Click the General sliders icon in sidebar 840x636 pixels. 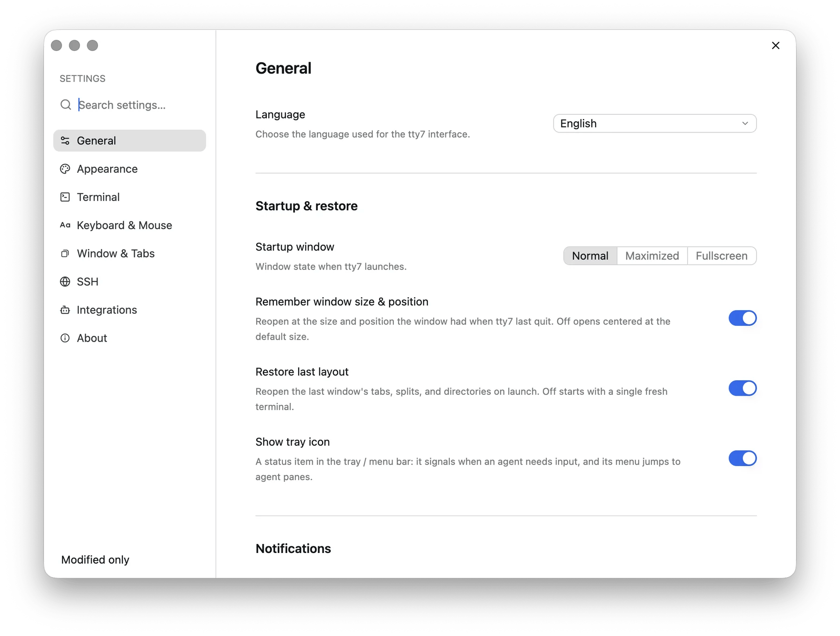65,140
